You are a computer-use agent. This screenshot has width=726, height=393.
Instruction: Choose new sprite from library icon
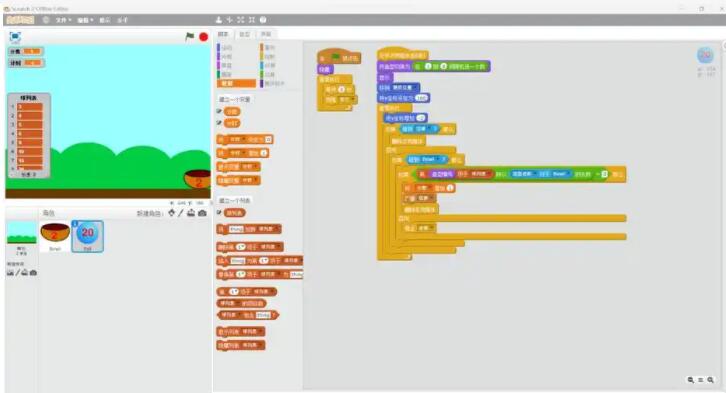tap(172, 213)
